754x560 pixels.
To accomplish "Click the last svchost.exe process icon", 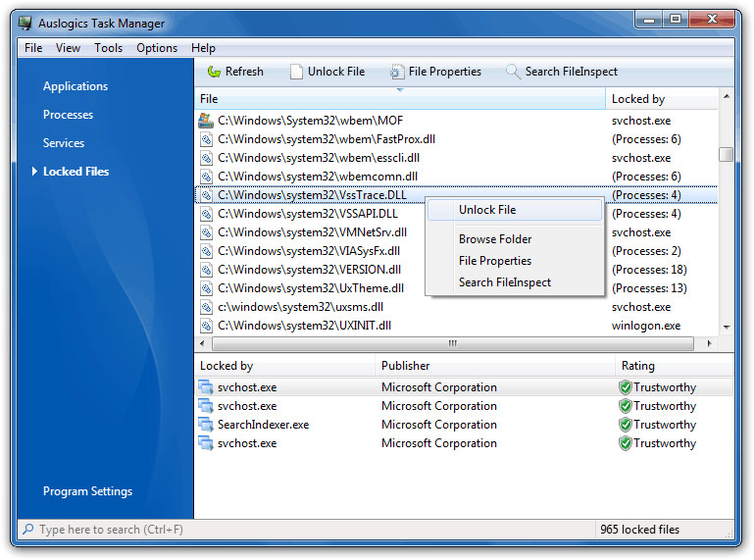I will (x=206, y=443).
